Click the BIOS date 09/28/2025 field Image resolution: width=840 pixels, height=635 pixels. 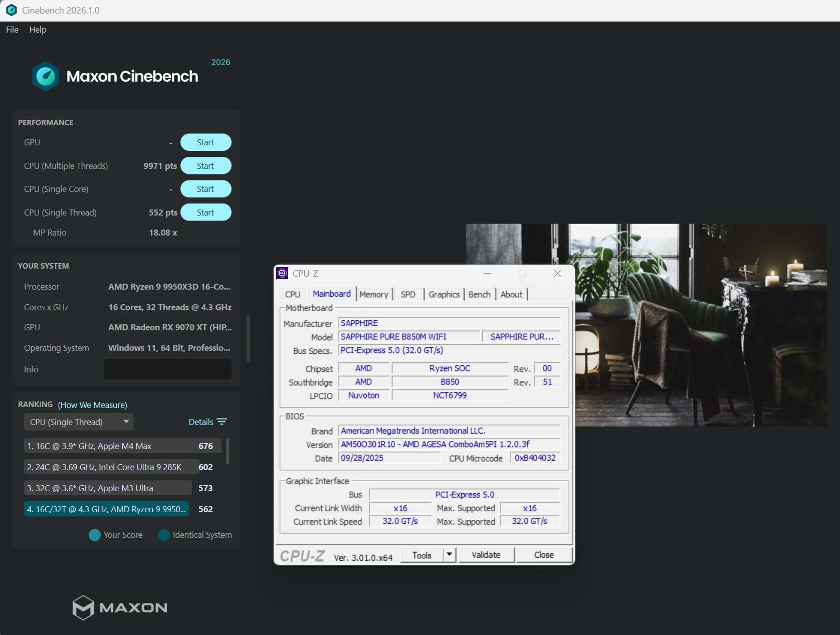(389, 458)
